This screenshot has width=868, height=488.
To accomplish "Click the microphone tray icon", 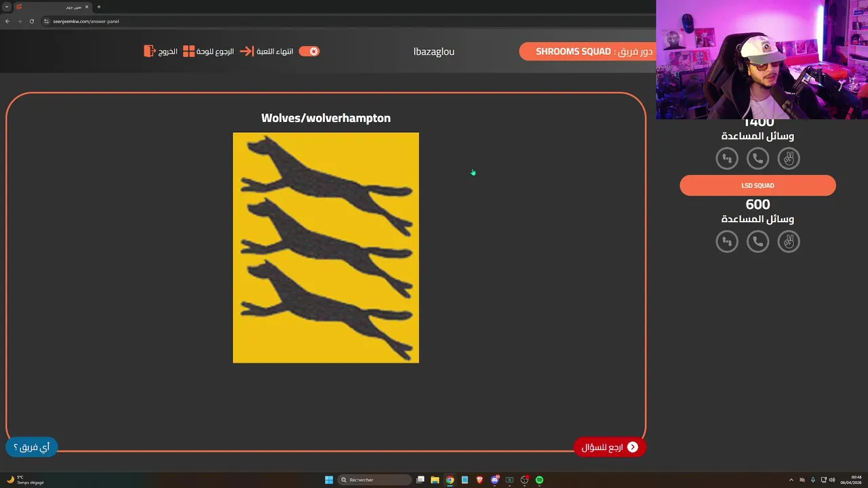I will point(813,480).
